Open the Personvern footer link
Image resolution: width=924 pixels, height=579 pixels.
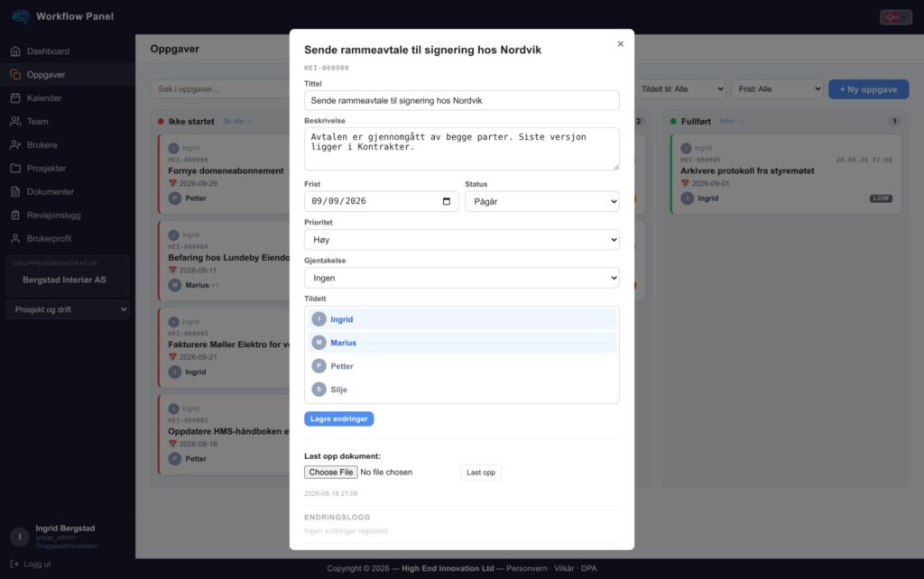point(527,568)
